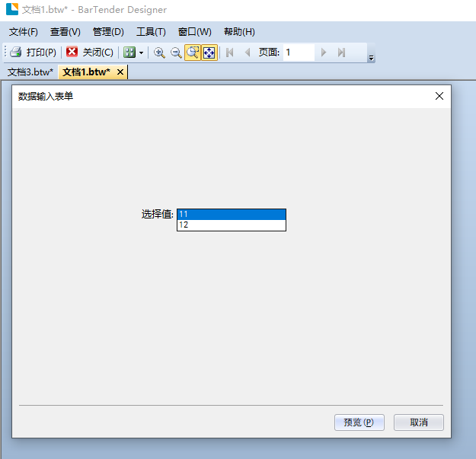This screenshot has width=476, height=459.
Task: Select value 12 in the list
Action: [231, 225]
